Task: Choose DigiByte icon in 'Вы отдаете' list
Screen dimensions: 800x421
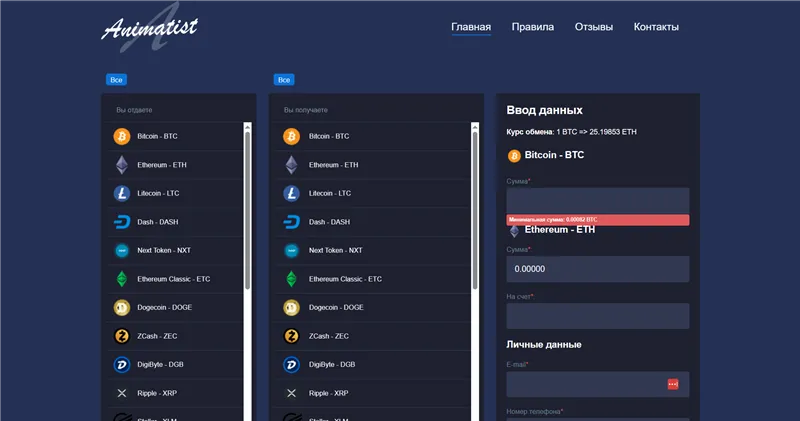Action: [x=122, y=365]
